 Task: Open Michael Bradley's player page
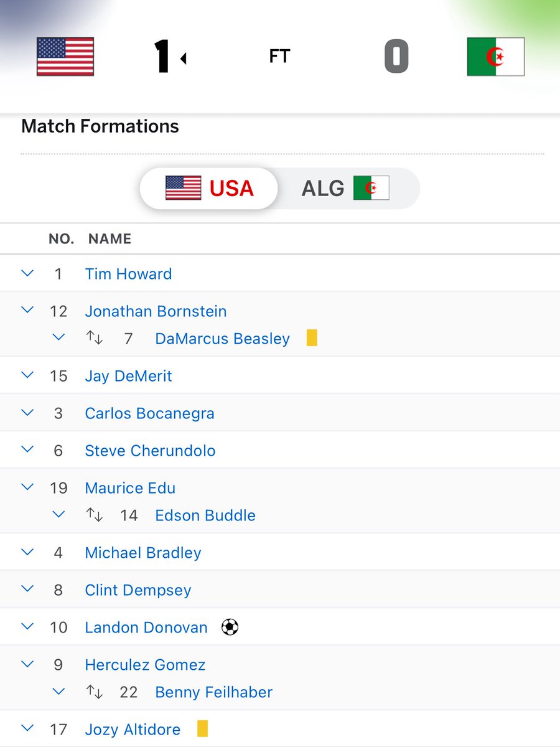coord(143,553)
